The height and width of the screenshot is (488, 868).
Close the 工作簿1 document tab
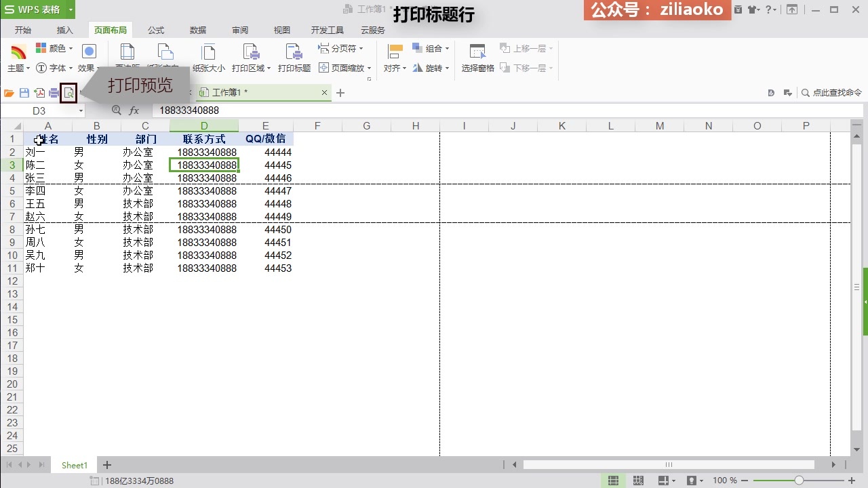pyautogui.click(x=324, y=93)
